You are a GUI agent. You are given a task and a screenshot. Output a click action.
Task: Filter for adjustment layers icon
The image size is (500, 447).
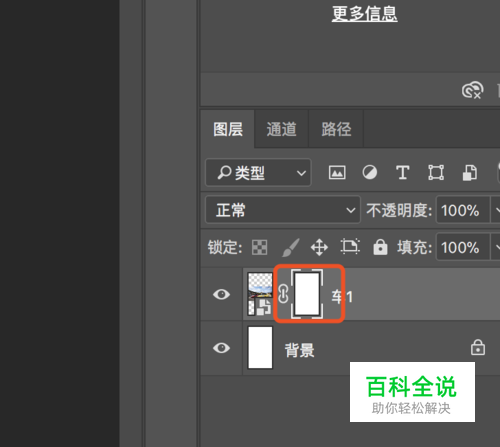tap(370, 173)
